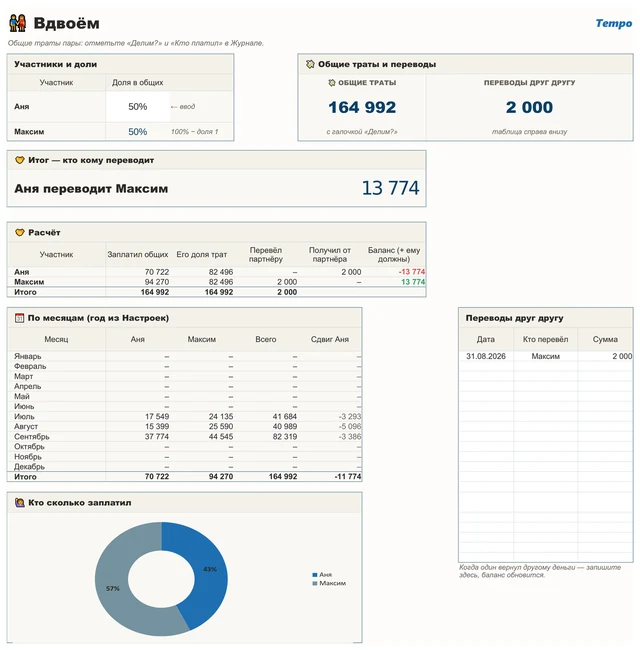The width and height of the screenshot is (640, 650).
Task: Select the September total 82 319
Action: coord(285,437)
